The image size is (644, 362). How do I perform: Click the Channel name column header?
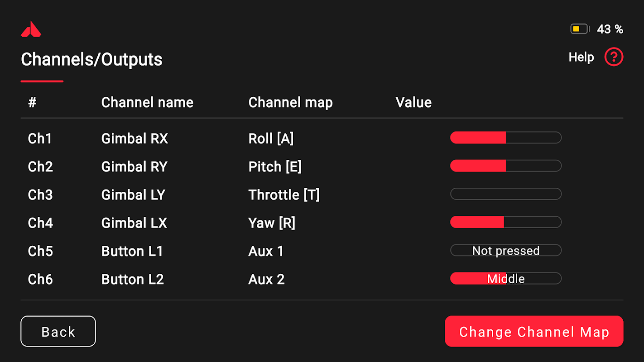[x=147, y=103]
